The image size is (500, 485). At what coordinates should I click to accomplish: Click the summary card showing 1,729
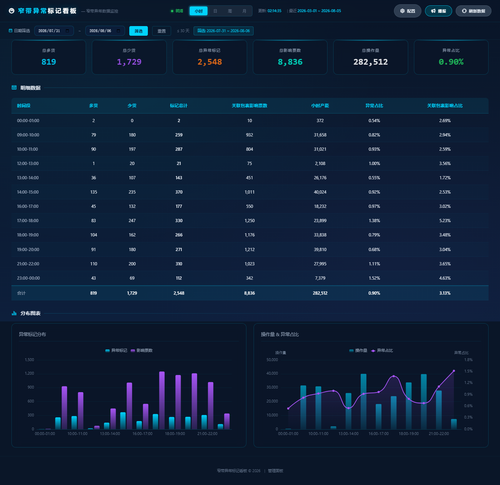click(129, 57)
